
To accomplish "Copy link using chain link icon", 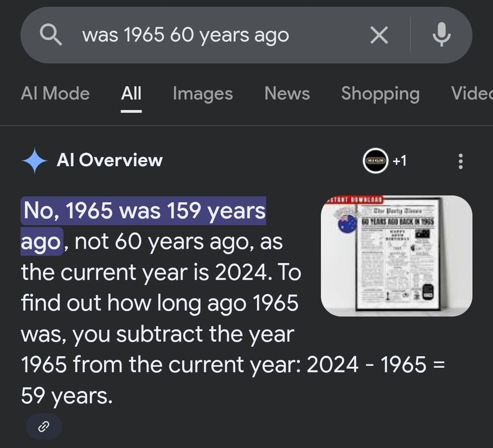I will (x=44, y=427).
